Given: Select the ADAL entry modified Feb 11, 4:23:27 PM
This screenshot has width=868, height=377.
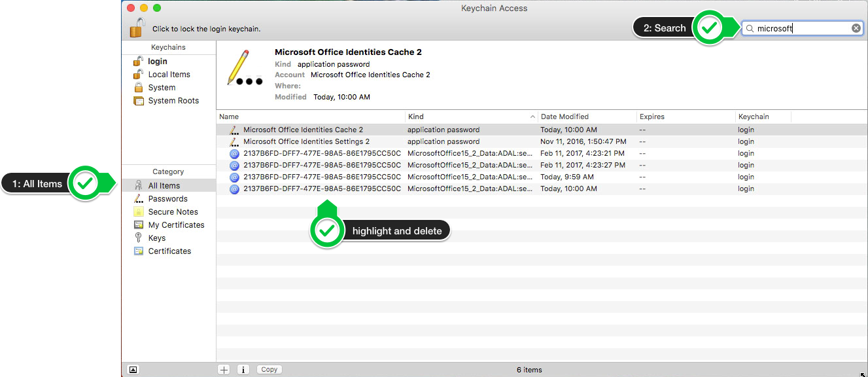Looking at the screenshot, I should pyautogui.click(x=542, y=165).
